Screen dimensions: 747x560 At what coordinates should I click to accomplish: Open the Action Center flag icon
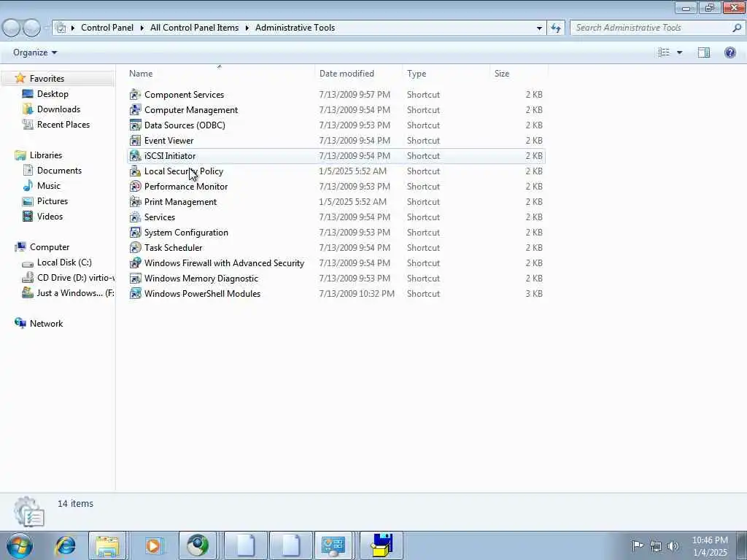[637, 545]
